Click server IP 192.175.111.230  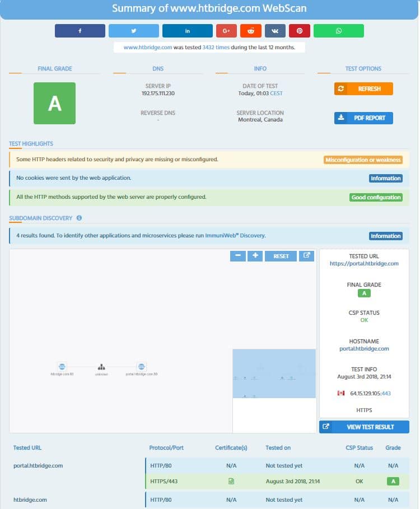click(x=158, y=94)
